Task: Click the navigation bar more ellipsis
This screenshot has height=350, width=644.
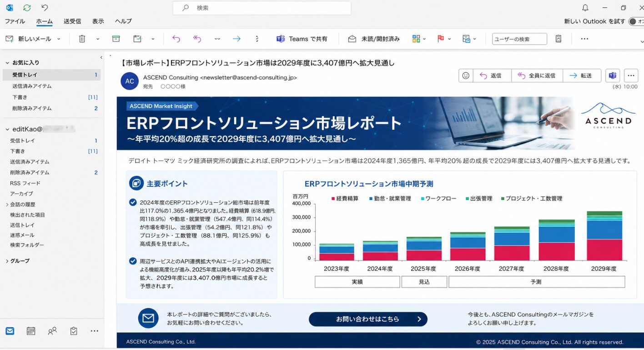Action: (95, 331)
